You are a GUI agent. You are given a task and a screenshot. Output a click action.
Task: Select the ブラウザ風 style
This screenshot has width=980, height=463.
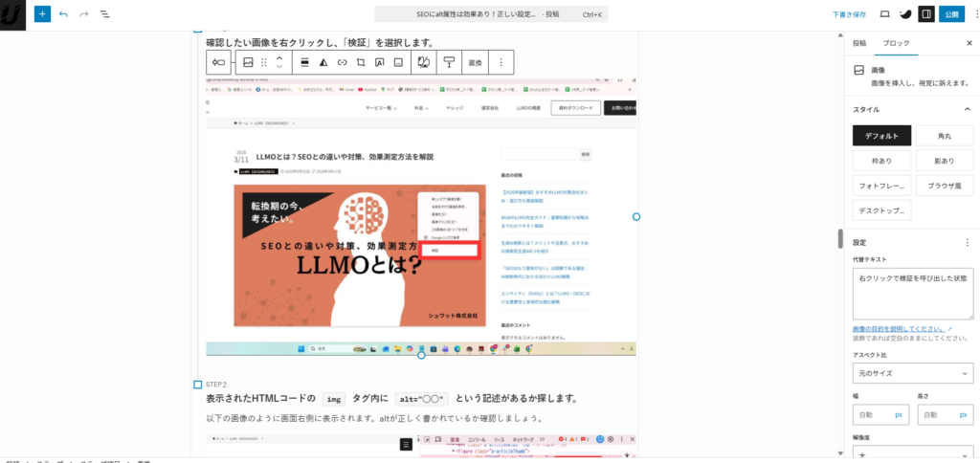(945, 186)
